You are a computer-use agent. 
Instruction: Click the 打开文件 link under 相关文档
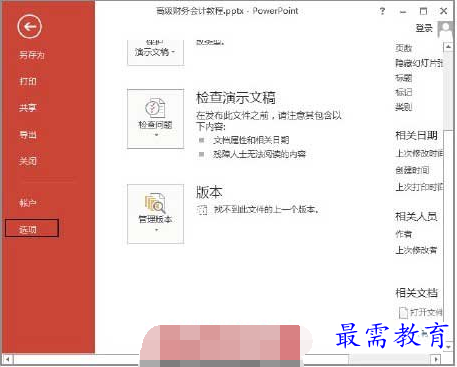tap(421, 312)
